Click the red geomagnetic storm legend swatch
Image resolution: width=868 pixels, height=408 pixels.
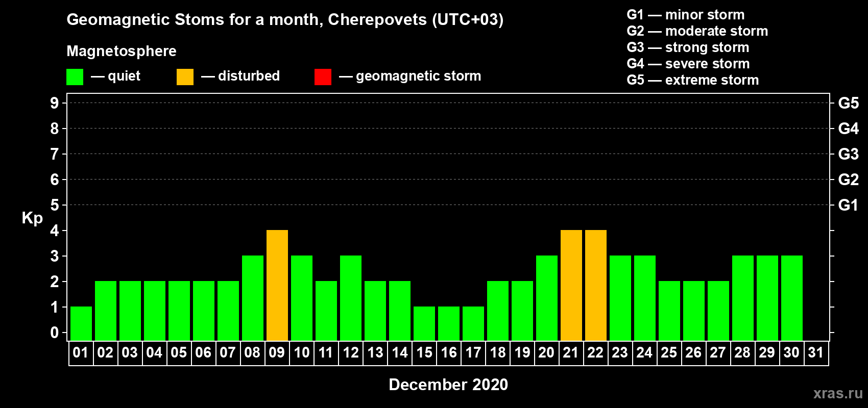(323, 77)
